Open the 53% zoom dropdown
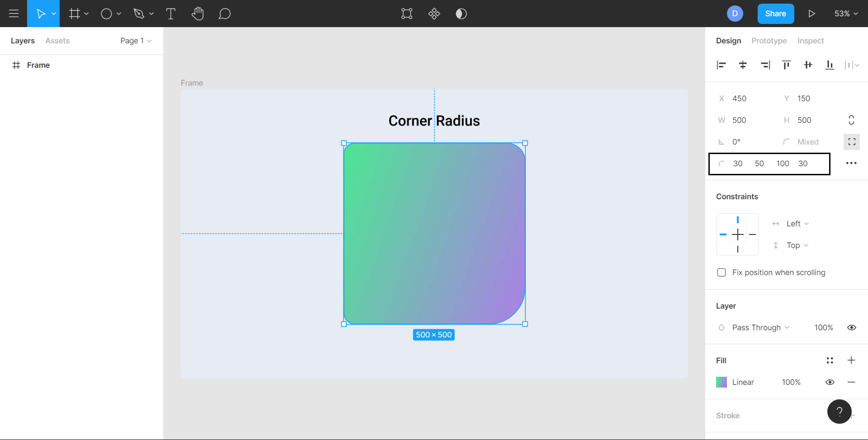The image size is (868, 440). click(846, 14)
